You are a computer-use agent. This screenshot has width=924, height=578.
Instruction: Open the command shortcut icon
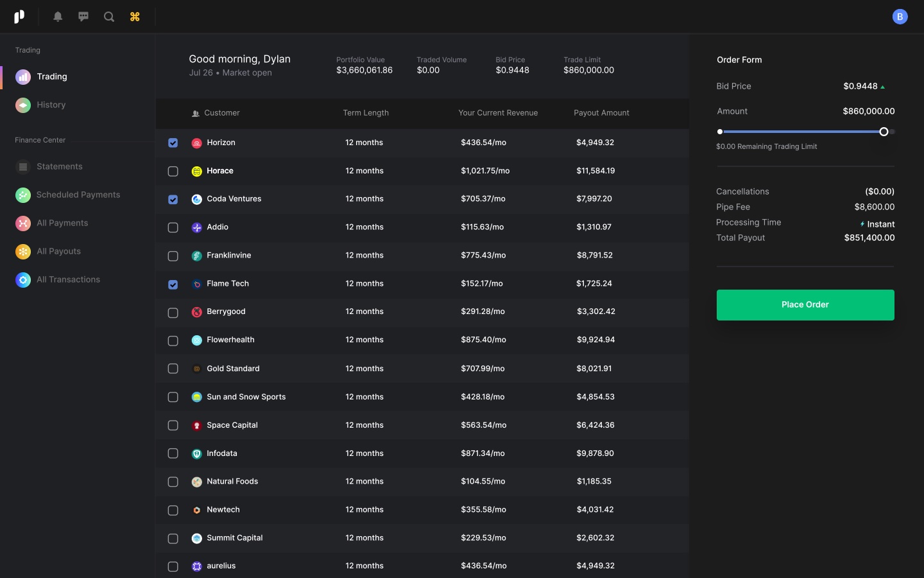coord(135,17)
